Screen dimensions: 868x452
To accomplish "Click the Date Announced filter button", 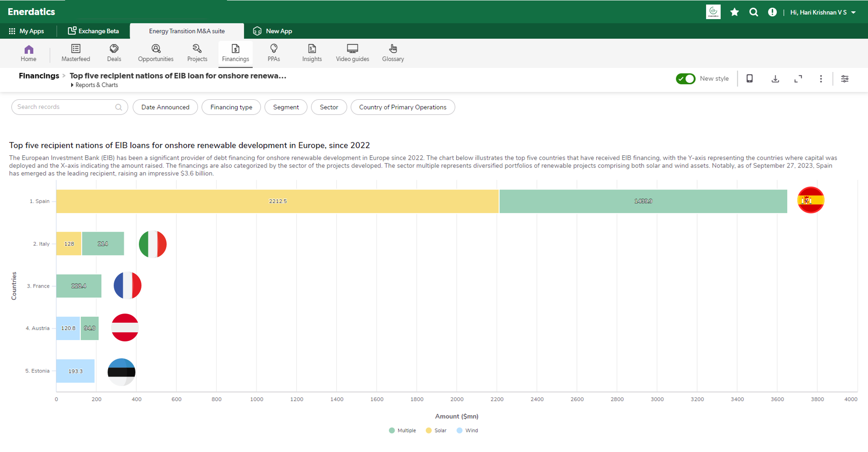I will point(165,107).
